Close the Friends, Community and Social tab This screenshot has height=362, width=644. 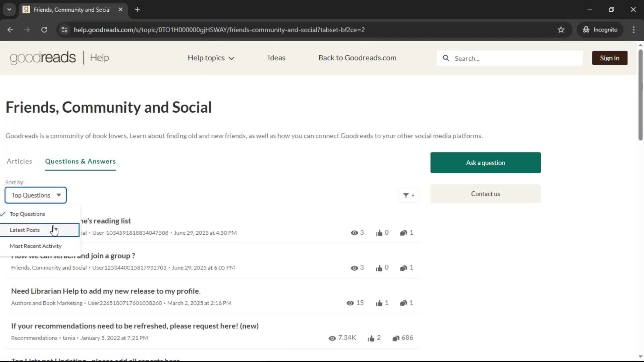point(120,10)
